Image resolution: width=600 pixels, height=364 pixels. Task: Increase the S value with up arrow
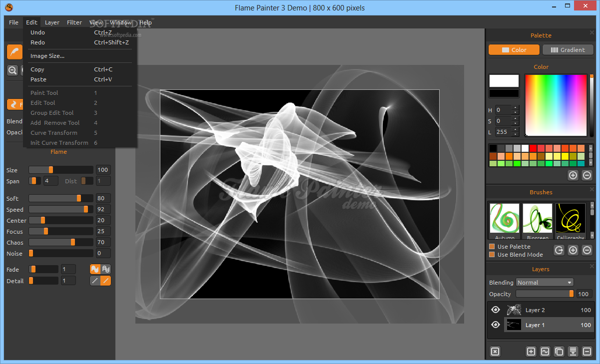pyautogui.click(x=516, y=118)
